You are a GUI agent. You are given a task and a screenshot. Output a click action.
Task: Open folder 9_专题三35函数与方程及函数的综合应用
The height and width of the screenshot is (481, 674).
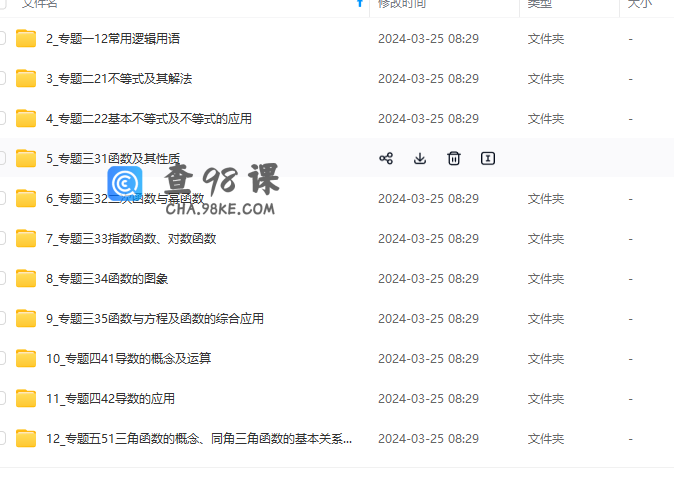click(x=155, y=319)
